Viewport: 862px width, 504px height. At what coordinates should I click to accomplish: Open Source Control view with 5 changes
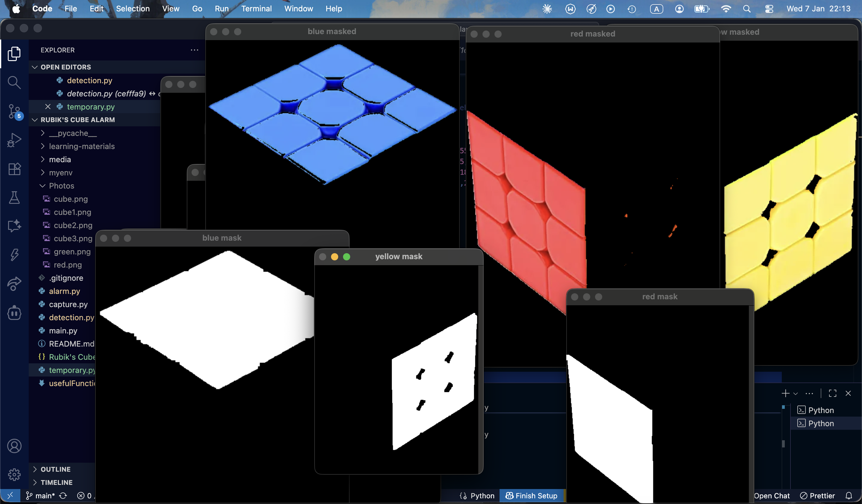pyautogui.click(x=14, y=111)
